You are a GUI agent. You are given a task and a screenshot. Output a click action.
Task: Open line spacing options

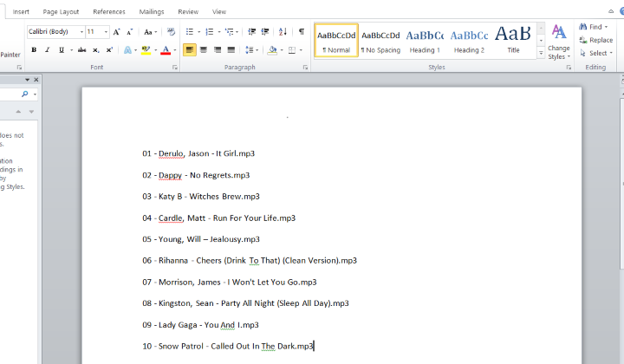(250, 50)
